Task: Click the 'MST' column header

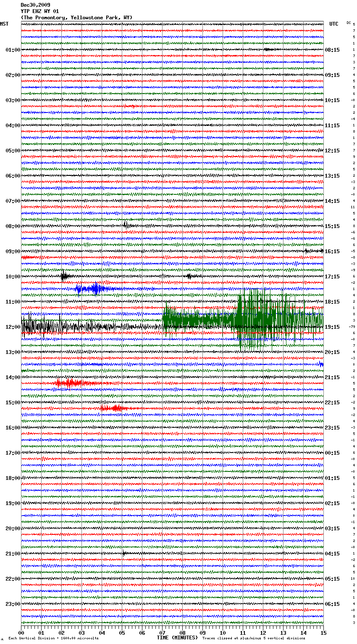Action: [x=4, y=24]
